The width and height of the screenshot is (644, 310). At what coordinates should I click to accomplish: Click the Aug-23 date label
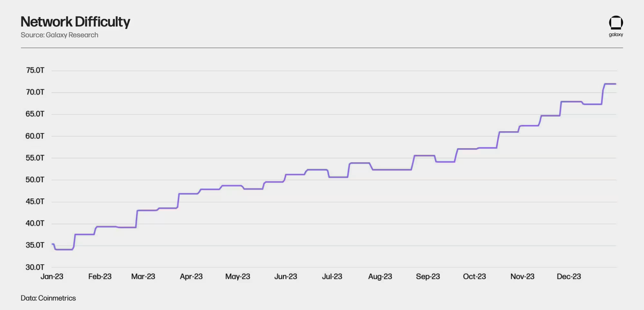coord(380,277)
